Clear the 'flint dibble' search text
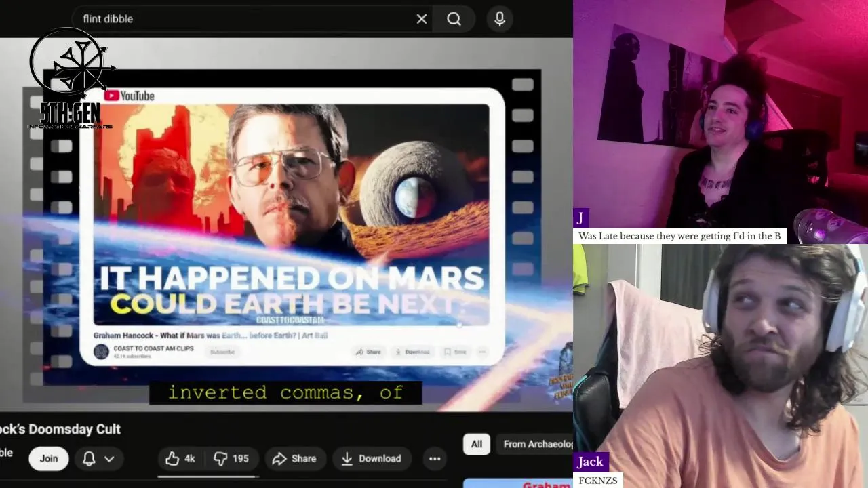The height and width of the screenshot is (488, 868). coord(421,19)
